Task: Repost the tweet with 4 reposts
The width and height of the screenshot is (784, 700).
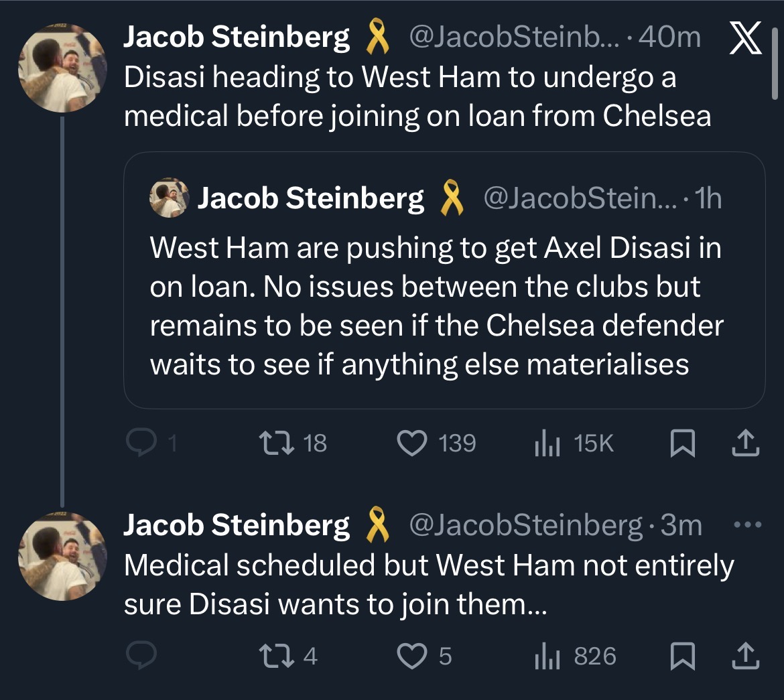Action: [x=274, y=656]
